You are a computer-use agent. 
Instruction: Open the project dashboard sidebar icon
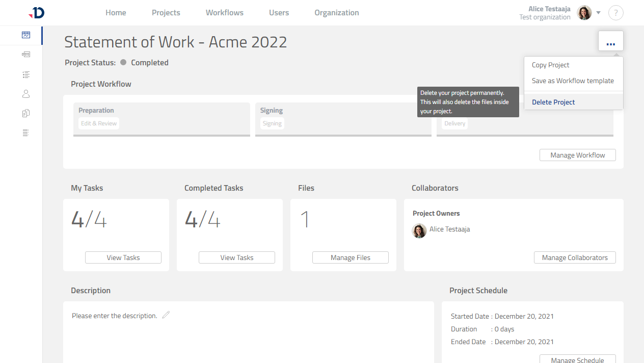click(26, 35)
